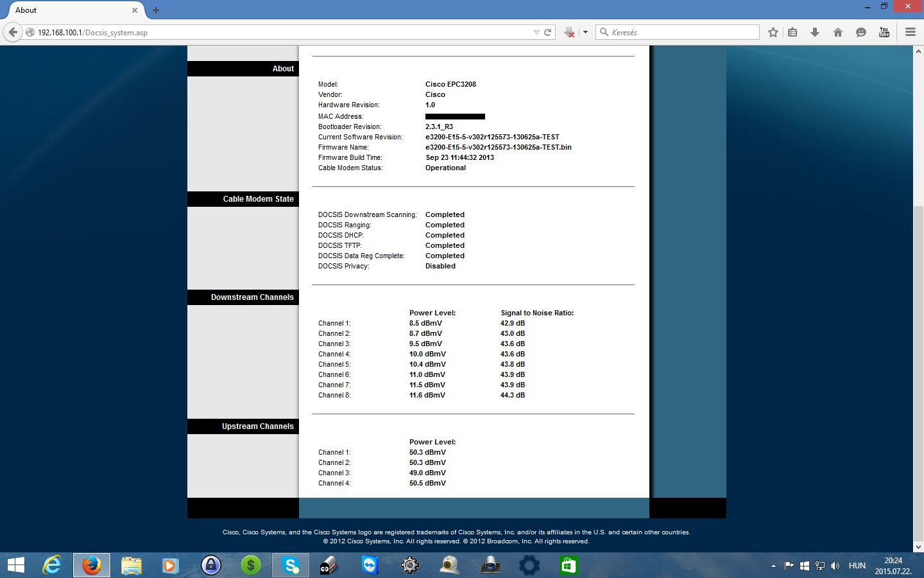Open the webcam taskbar app
Viewport: 924px width, 578px height.
450,565
